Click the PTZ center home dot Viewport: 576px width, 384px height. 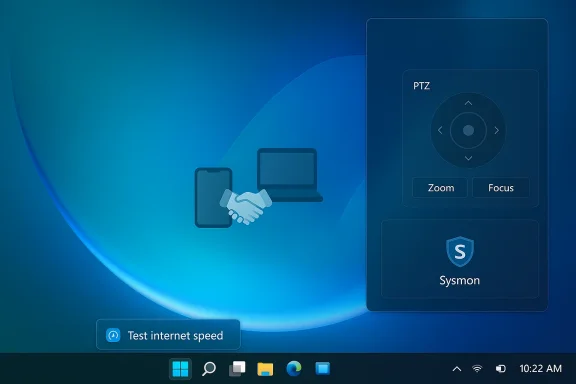[468, 130]
